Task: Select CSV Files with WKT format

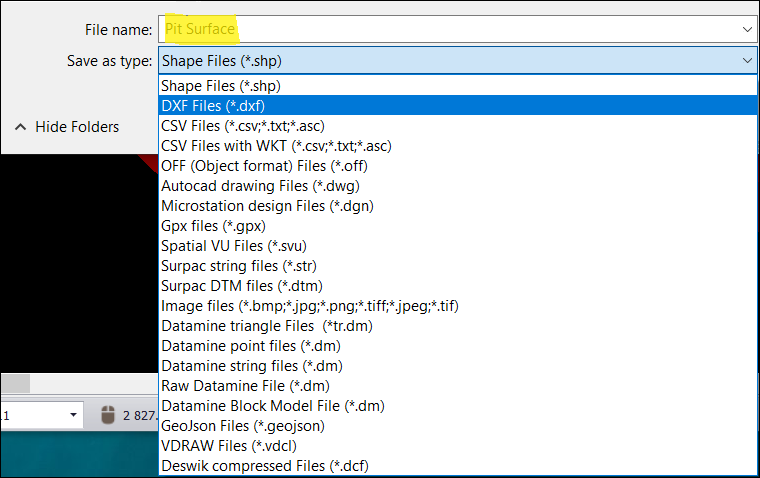Action: [x=275, y=146]
